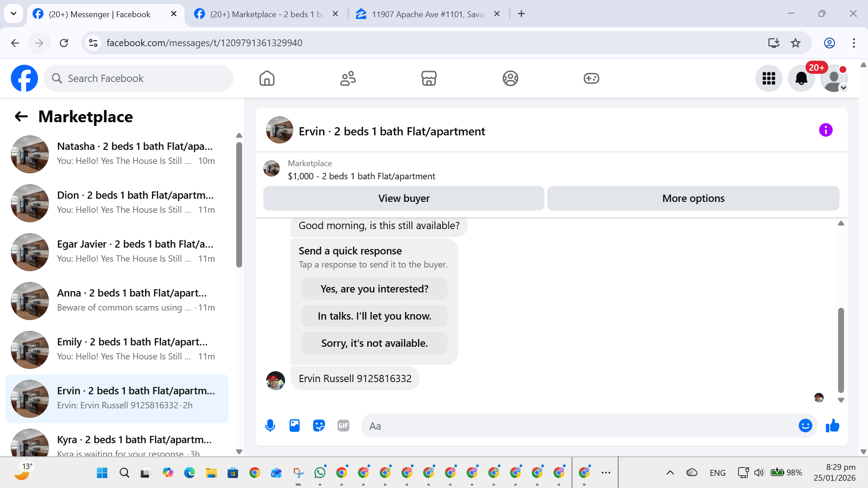
Task: Open the Groups icon in top navigation
Action: point(510,78)
